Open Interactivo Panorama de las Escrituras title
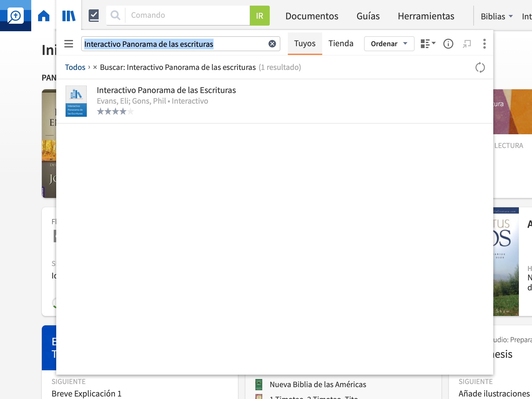Viewport: 532px width, 399px height. pyautogui.click(x=166, y=90)
